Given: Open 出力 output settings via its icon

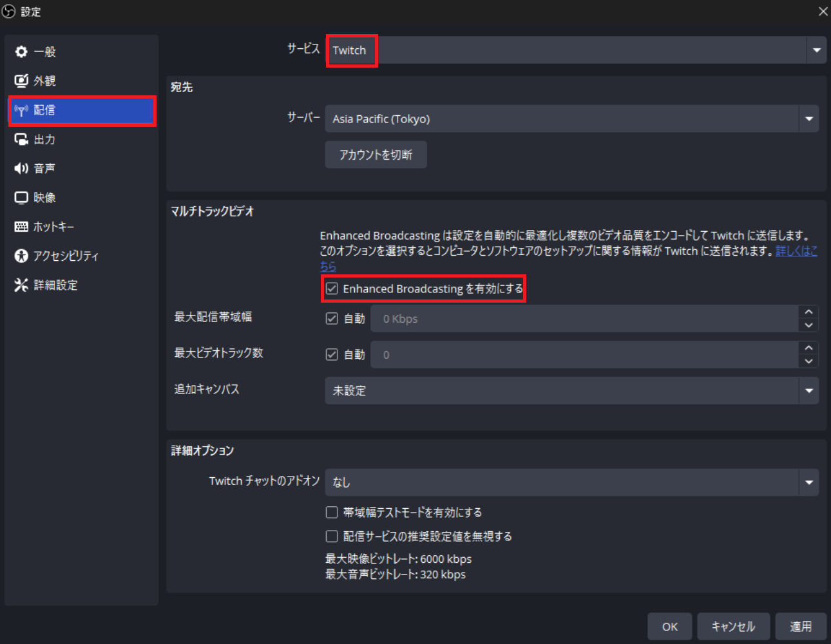Looking at the screenshot, I should [x=21, y=139].
